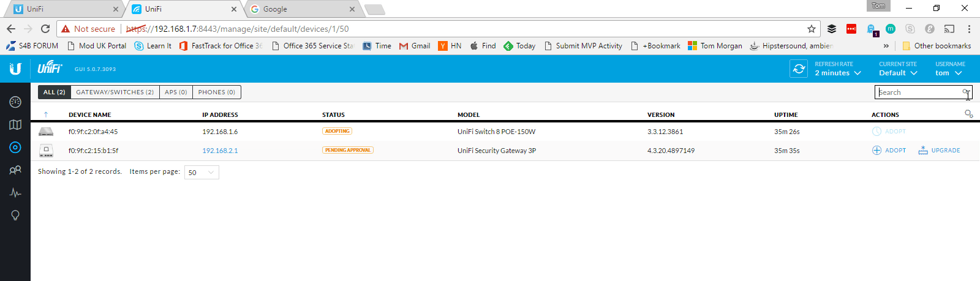The width and height of the screenshot is (980, 281).
Task: Click the Not secure warning icon
Action: coord(66,29)
